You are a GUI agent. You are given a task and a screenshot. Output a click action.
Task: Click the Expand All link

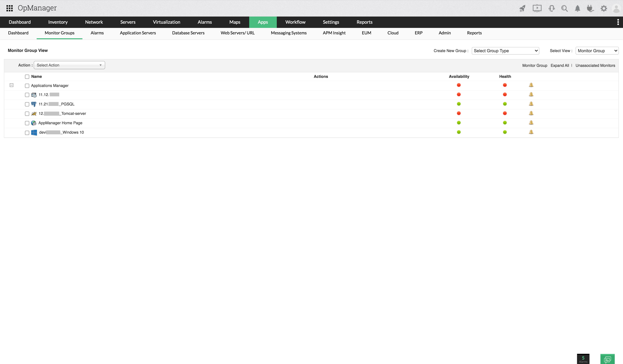[560, 66]
